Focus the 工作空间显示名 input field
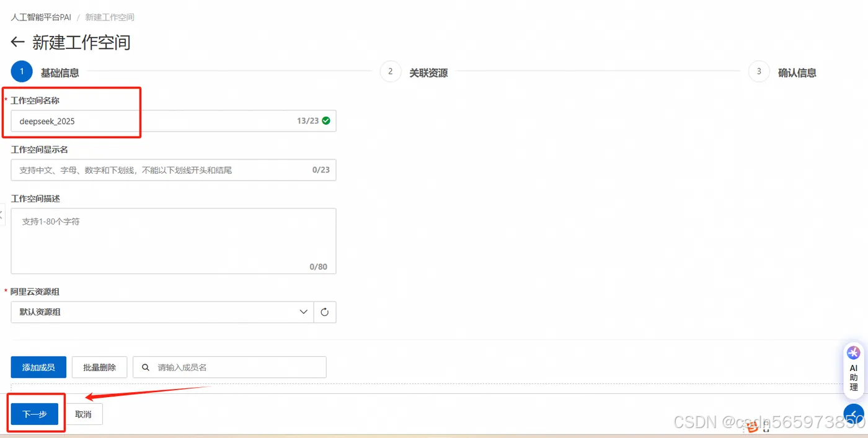Image resolution: width=868 pixels, height=438 pixels. coord(174,170)
